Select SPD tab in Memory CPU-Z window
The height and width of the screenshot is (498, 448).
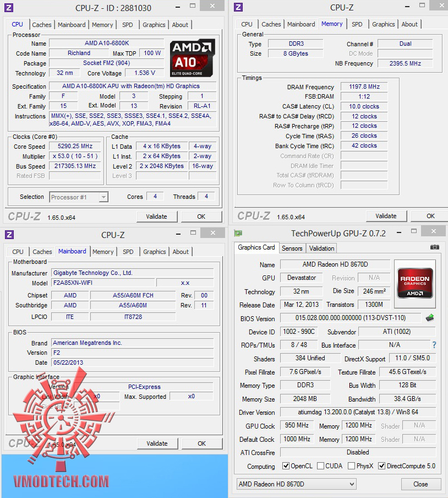tap(357, 24)
